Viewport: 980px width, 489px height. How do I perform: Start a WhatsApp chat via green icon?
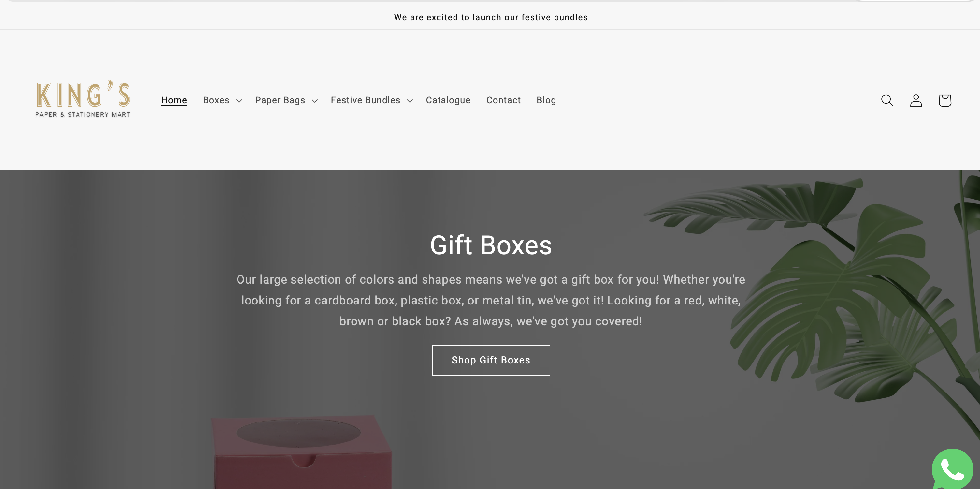pyautogui.click(x=953, y=469)
